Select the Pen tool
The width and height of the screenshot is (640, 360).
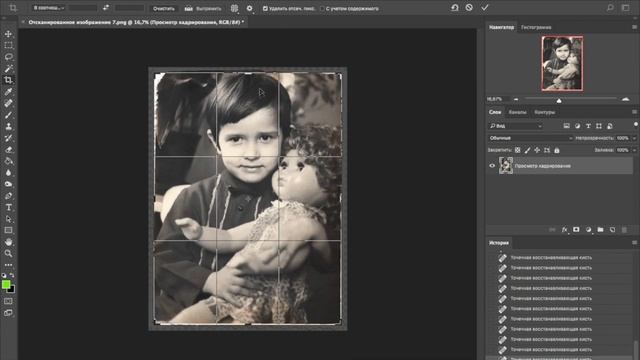[8, 196]
